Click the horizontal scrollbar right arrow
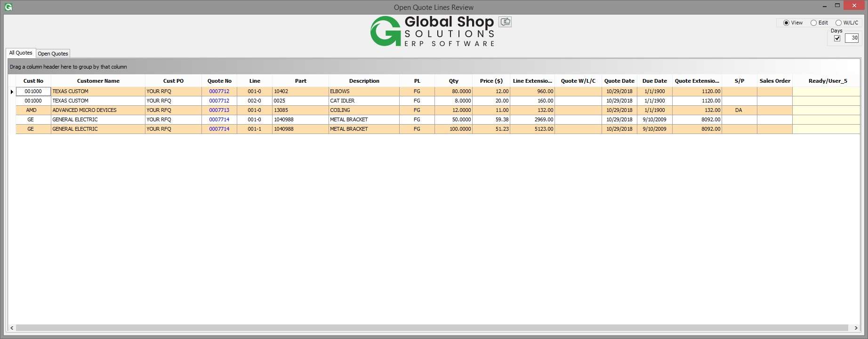Image resolution: width=868 pixels, height=339 pixels. click(856, 328)
